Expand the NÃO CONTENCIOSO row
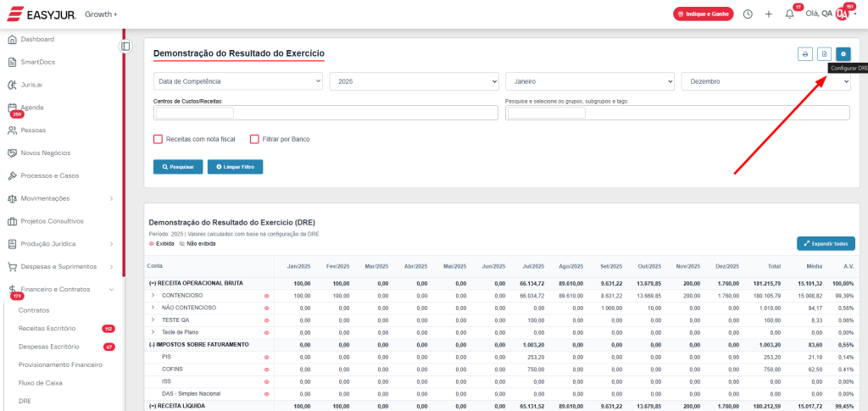Image resolution: width=868 pixels, height=411 pixels. pyautogui.click(x=153, y=308)
